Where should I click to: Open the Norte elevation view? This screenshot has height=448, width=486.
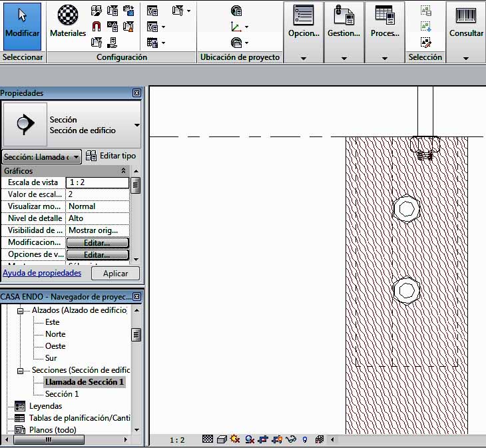(55, 334)
